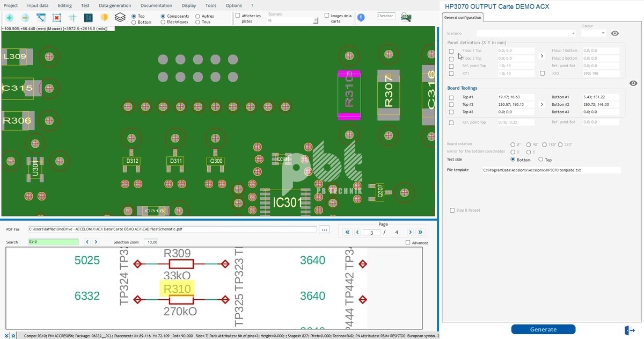
Task: Select Top as the test side
Action: 541,160
